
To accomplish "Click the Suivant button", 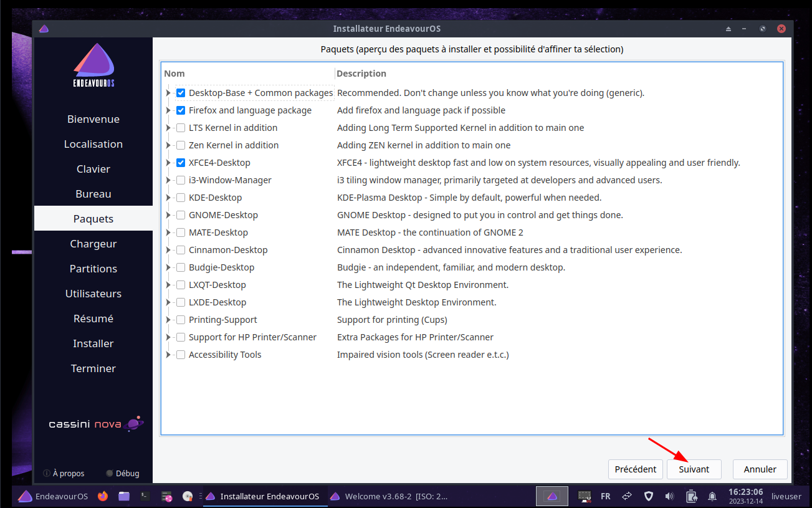I will [x=694, y=469].
